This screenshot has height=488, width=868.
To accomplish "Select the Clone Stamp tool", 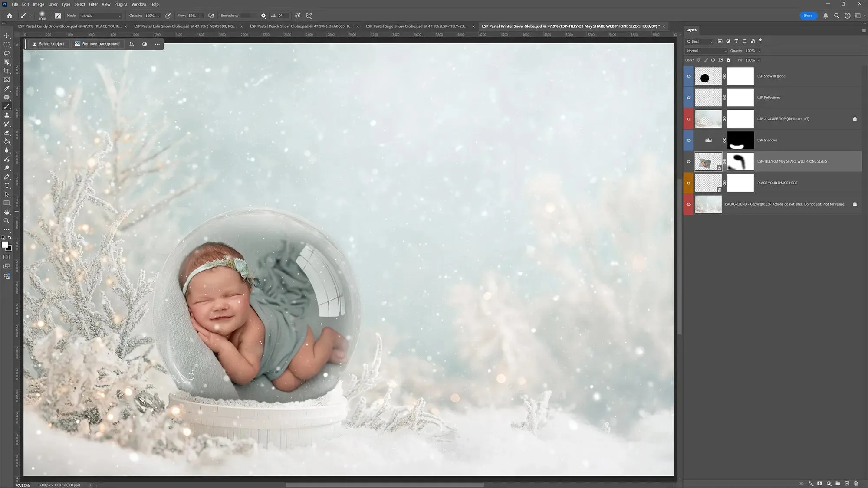I will [7, 115].
